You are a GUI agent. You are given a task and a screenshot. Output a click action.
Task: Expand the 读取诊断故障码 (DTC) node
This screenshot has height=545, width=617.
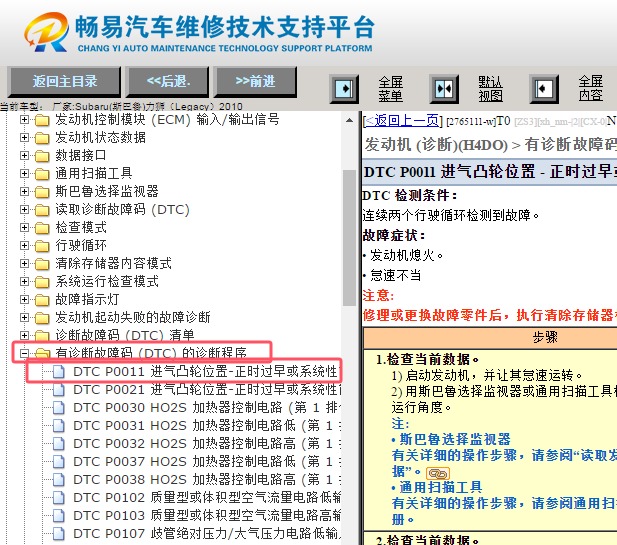pos(24,209)
